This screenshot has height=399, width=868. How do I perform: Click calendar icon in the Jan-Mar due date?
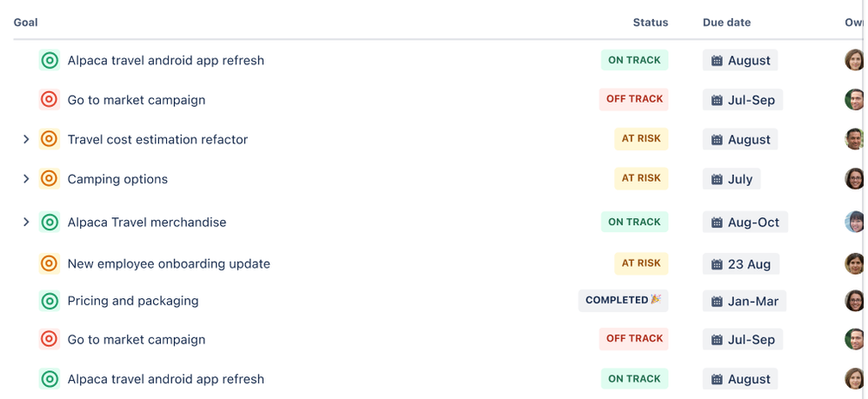click(x=717, y=302)
